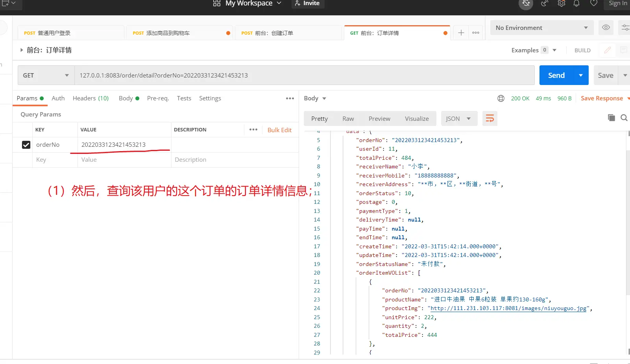Open the JSON format dropdown
This screenshot has height=364, width=630.
tap(458, 119)
